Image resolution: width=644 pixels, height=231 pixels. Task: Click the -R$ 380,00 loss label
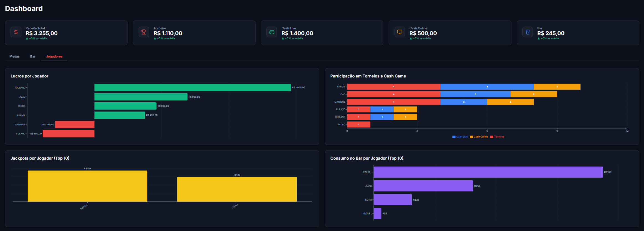click(48, 124)
